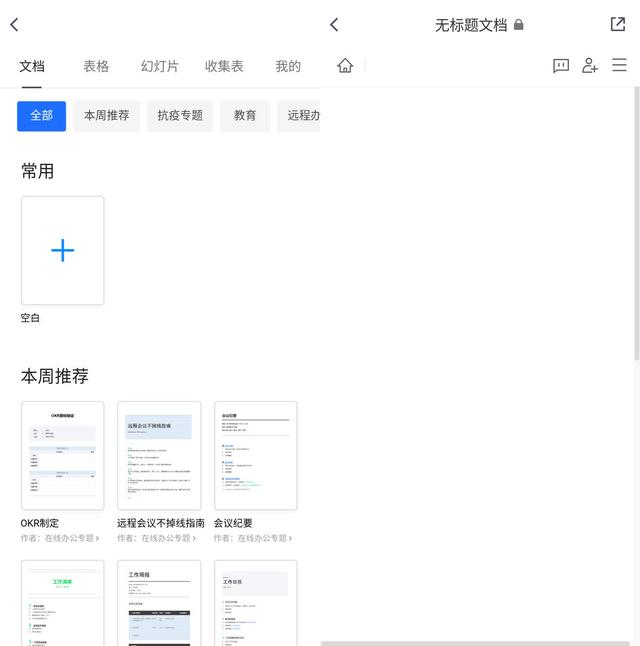Create blank document with plus icon

point(62,250)
